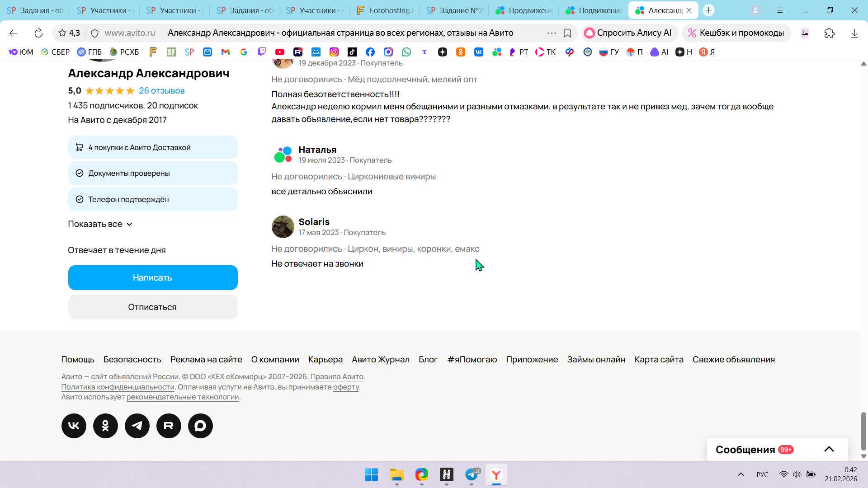Open the Telegram app on the taskbar
This screenshot has width=868, height=488.
472,474
